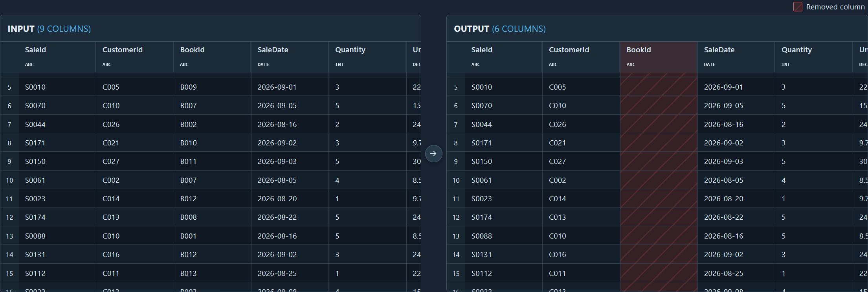Viewport: 868px width, 292px height.
Task: Click CustomerId column header in Output table
Action: [x=581, y=57]
